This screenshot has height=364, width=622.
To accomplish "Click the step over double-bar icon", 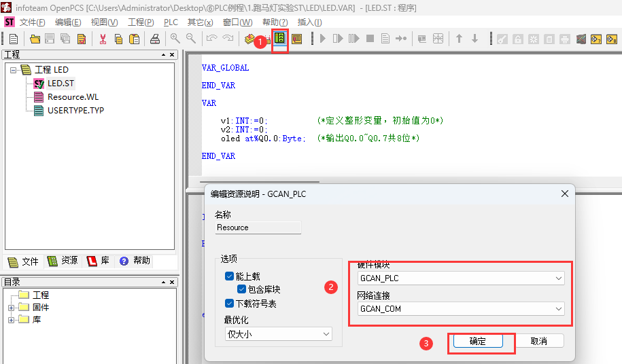I will [x=353, y=39].
